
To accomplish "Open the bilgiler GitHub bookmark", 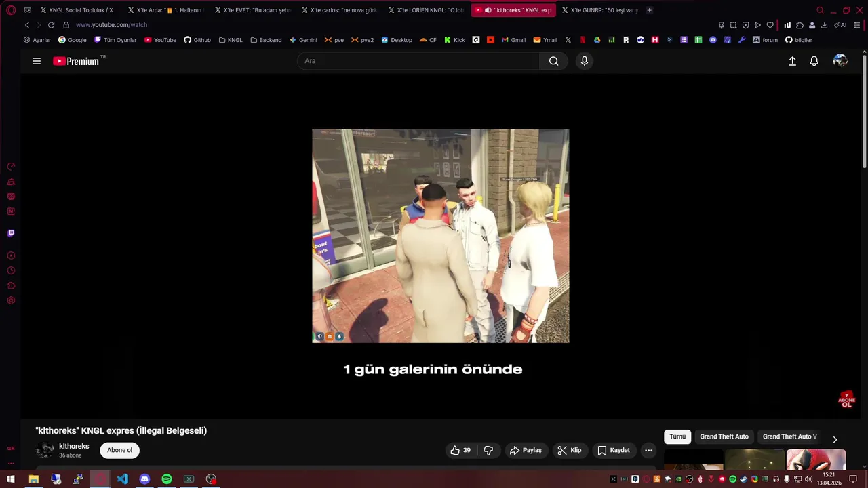I will coord(799,40).
